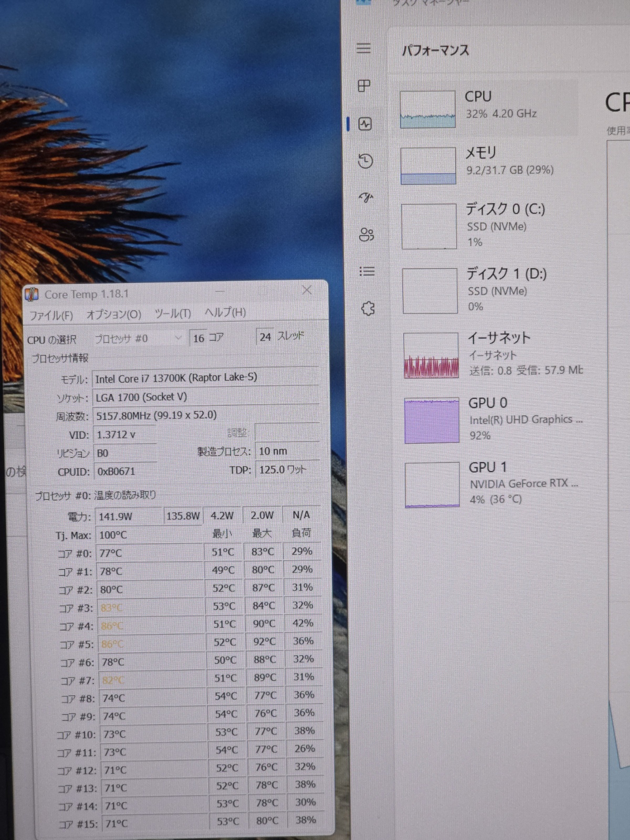Open the Details list icon in sidebar

click(367, 271)
